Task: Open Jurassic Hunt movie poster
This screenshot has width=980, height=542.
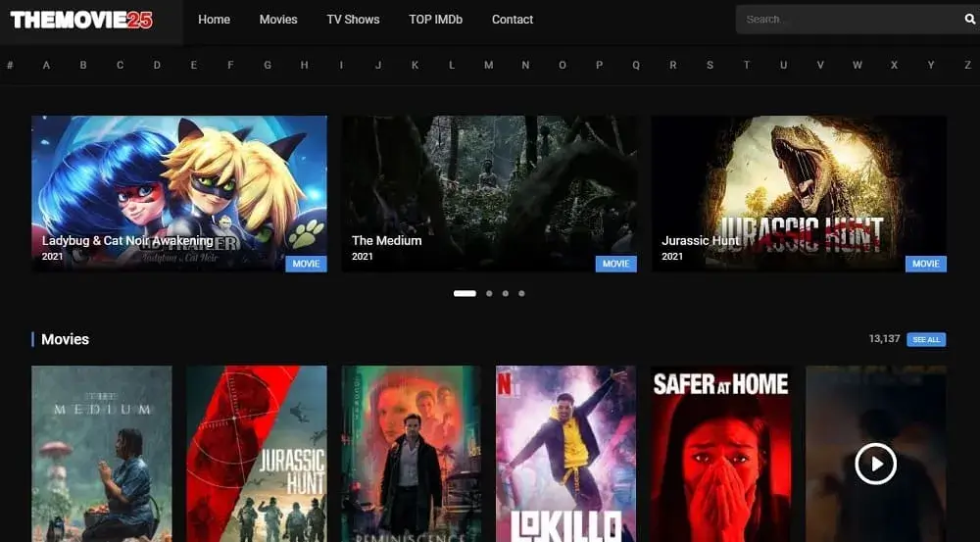Action: coord(257,454)
